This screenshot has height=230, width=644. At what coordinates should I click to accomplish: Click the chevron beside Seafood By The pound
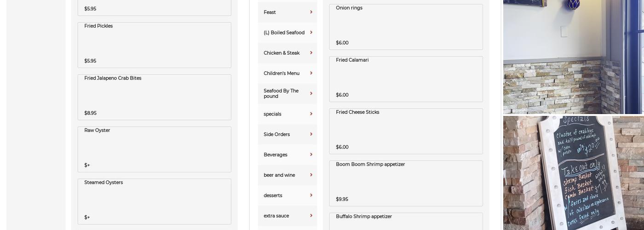pyautogui.click(x=311, y=93)
